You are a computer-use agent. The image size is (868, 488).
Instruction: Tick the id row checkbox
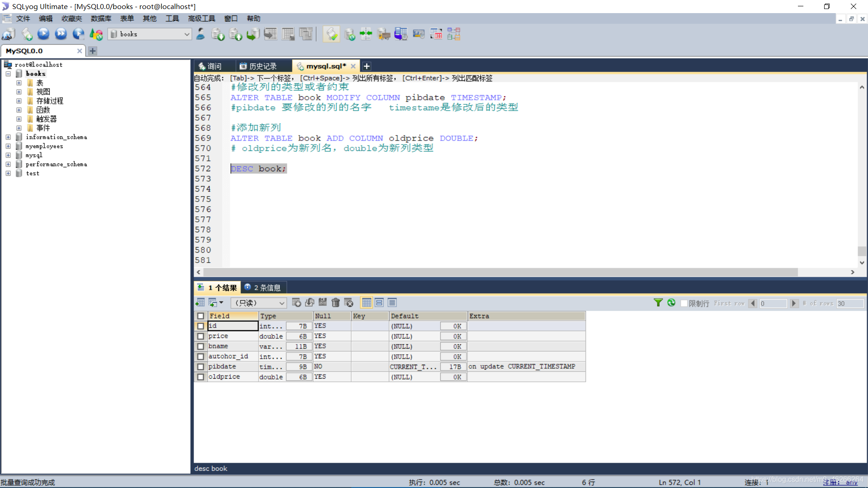pyautogui.click(x=201, y=326)
